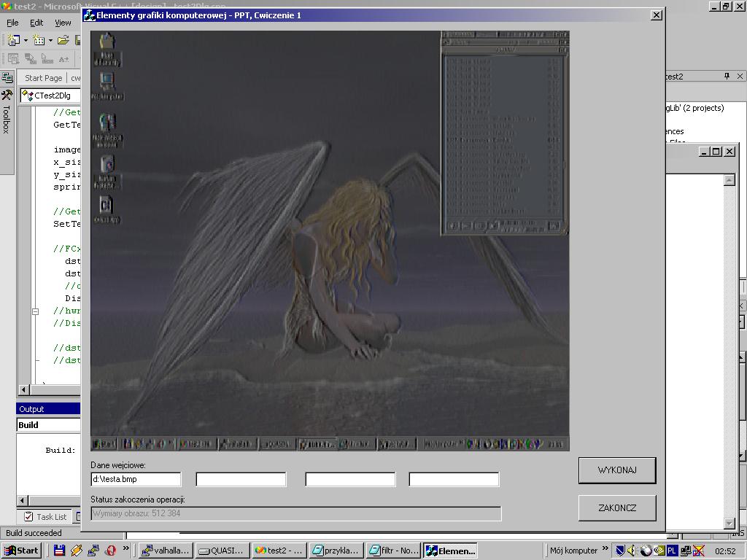Open the Edit menu
The width and height of the screenshot is (747, 560).
(36, 23)
